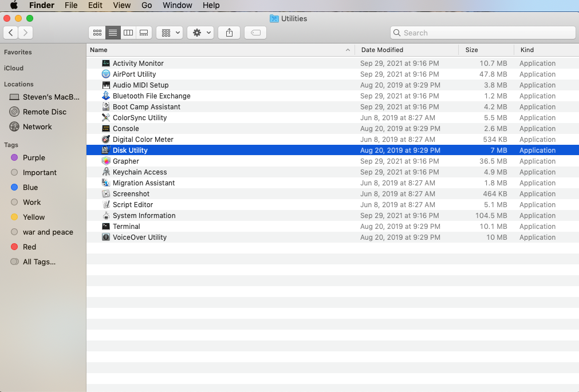Click the iCloud sidebar heading

(x=14, y=68)
